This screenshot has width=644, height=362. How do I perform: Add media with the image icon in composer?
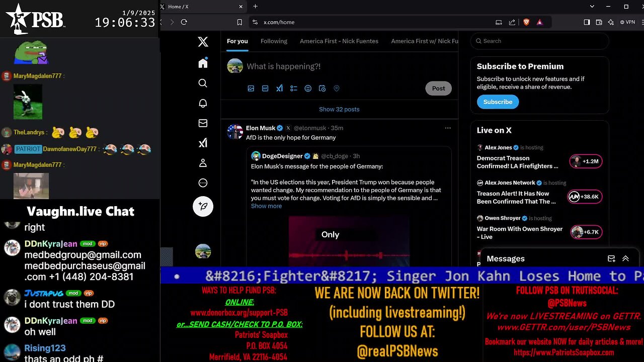coord(251,88)
